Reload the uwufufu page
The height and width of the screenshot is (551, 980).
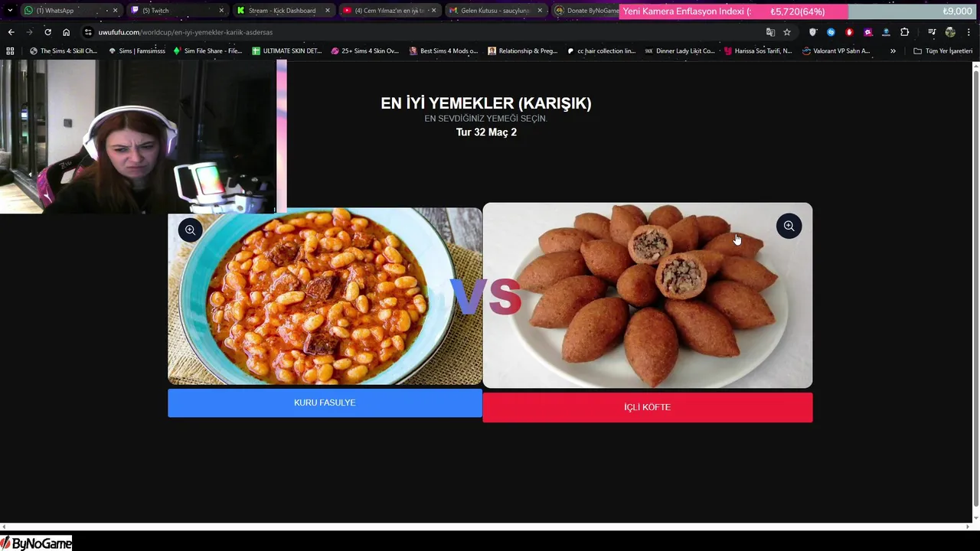(47, 32)
